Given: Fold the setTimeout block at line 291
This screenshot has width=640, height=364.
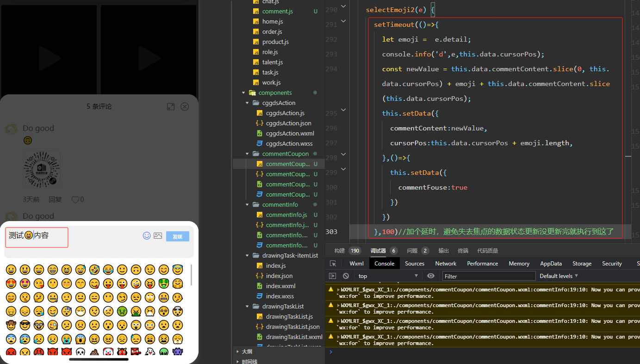Looking at the screenshot, I should [x=343, y=21].
